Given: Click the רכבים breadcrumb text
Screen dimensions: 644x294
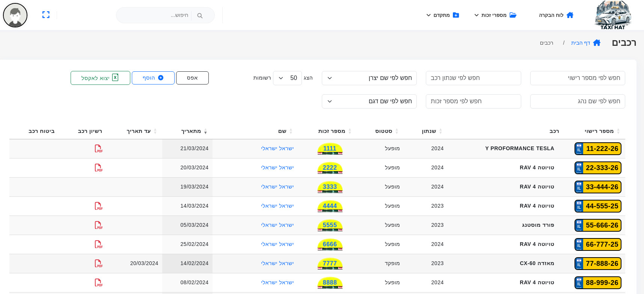Looking at the screenshot, I should (547, 43).
